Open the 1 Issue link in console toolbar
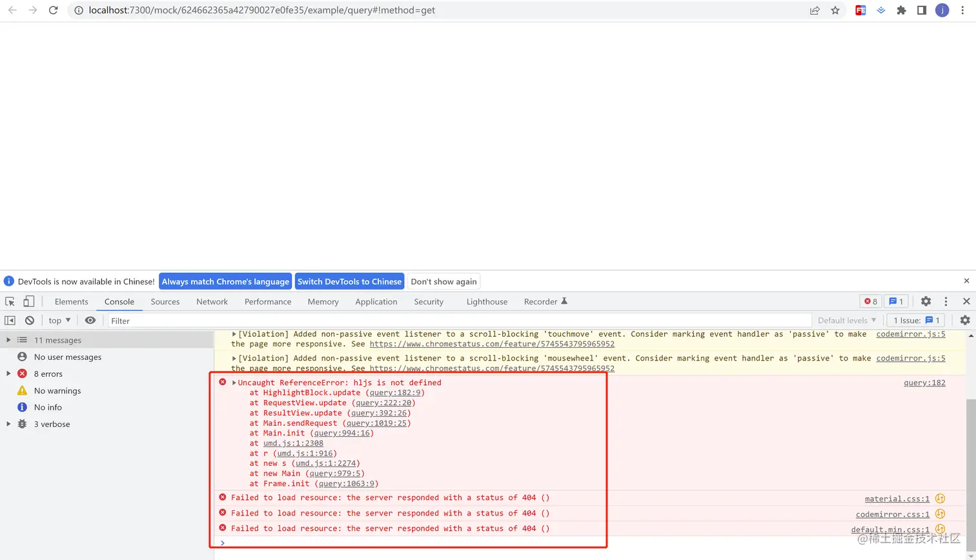This screenshot has width=976, height=560. click(916, 320)
